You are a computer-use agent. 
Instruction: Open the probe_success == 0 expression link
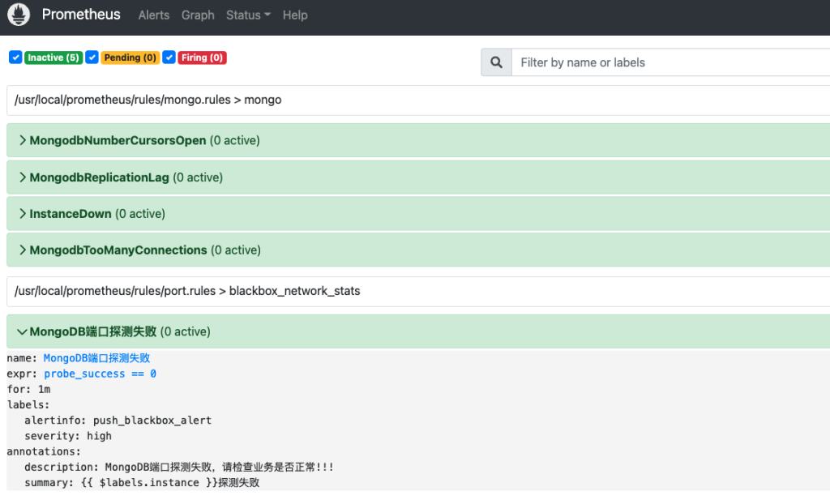point(100,374)
